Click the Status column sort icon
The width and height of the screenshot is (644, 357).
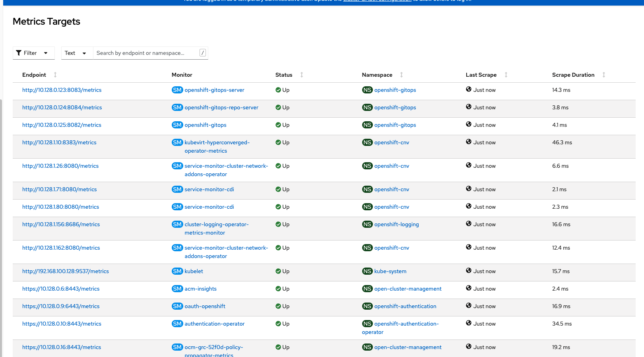[x=302, y=75]
